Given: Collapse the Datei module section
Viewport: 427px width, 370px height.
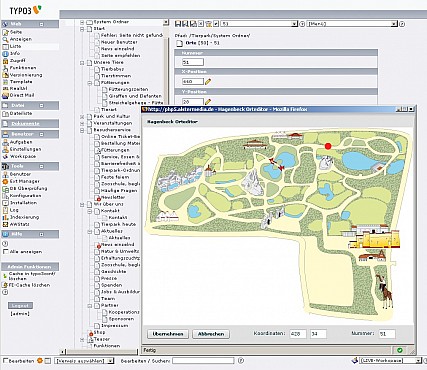Looking at the screenshot, I should point(42,106).
